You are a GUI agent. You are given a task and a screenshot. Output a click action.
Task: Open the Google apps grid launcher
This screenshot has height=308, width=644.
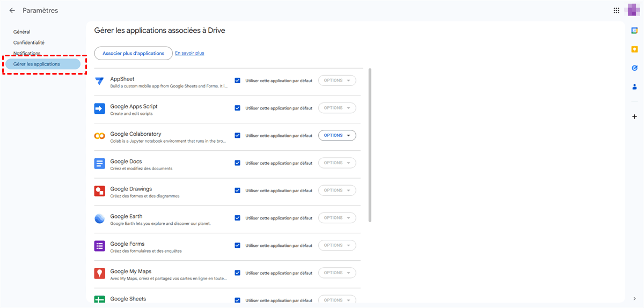coord(616,10)
